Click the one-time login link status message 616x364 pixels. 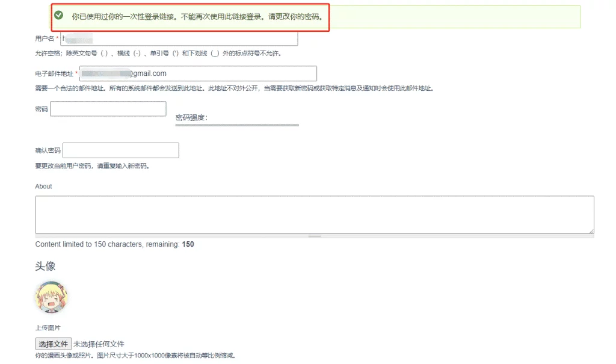(x=197, y=17)
